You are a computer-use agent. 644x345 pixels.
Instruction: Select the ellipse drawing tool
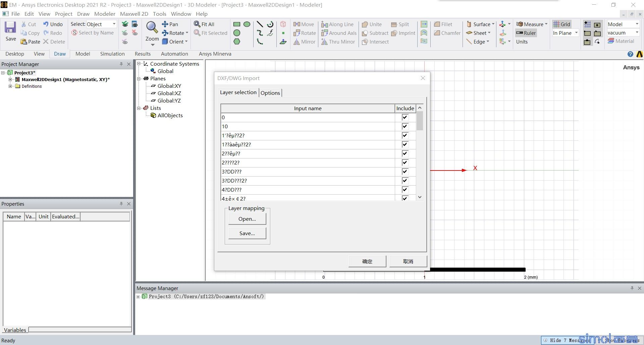click(247, 24)
